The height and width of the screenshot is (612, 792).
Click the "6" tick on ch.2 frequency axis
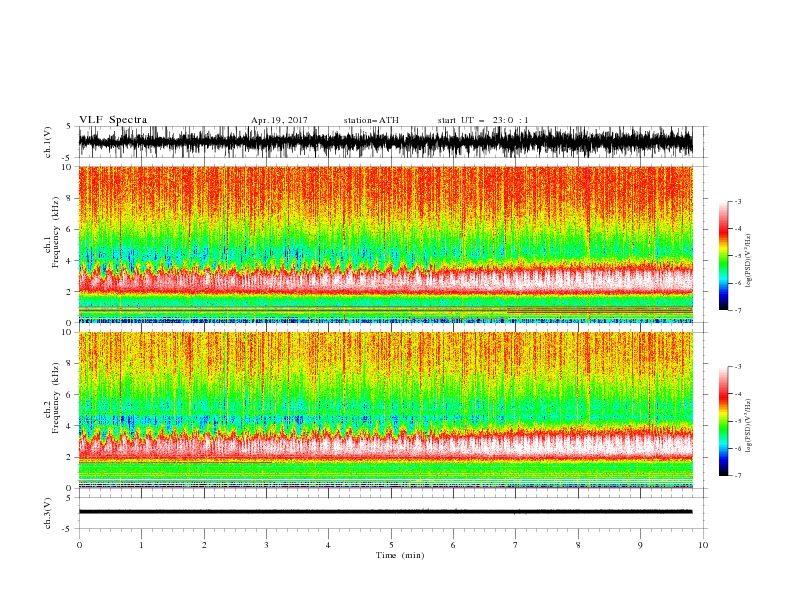[69, 395]
